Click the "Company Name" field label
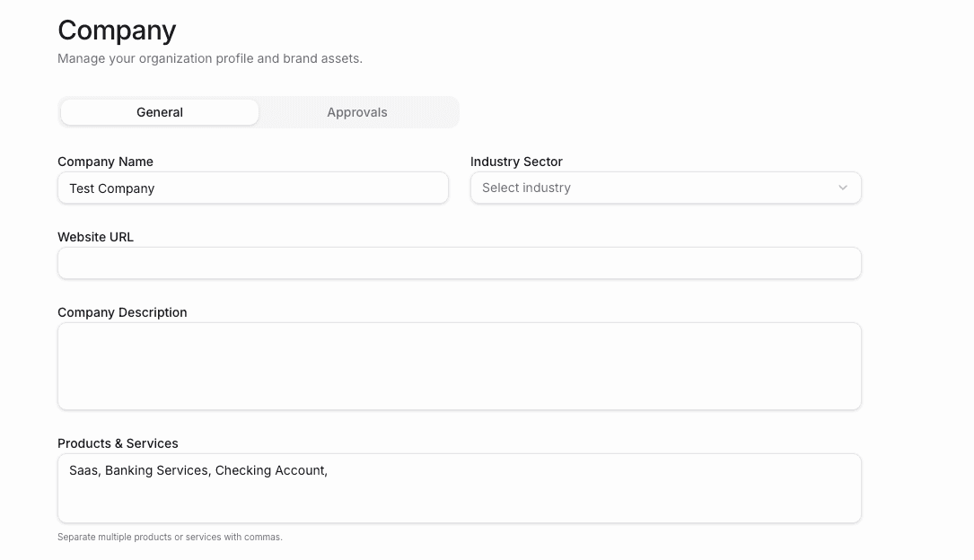The image size is (974, 560). coord(105,162)
